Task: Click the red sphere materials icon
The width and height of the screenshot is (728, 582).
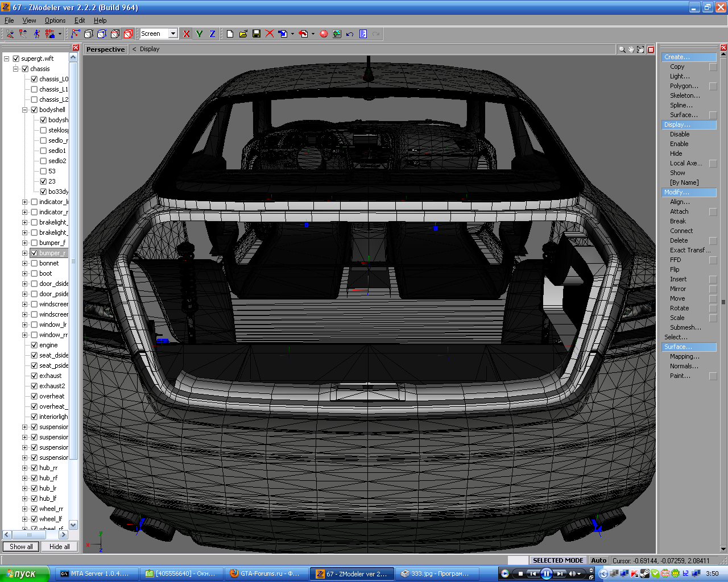Action: [x=324, y=34]
